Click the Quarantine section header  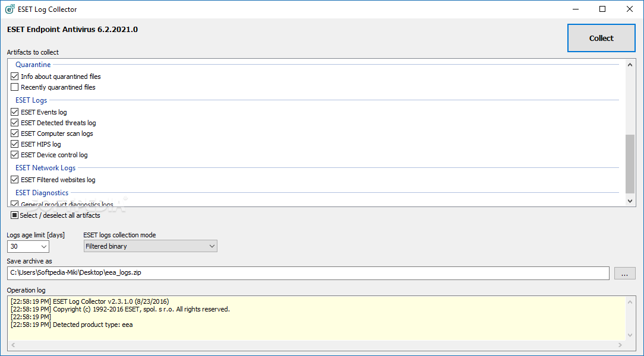[x=33, y=65]
